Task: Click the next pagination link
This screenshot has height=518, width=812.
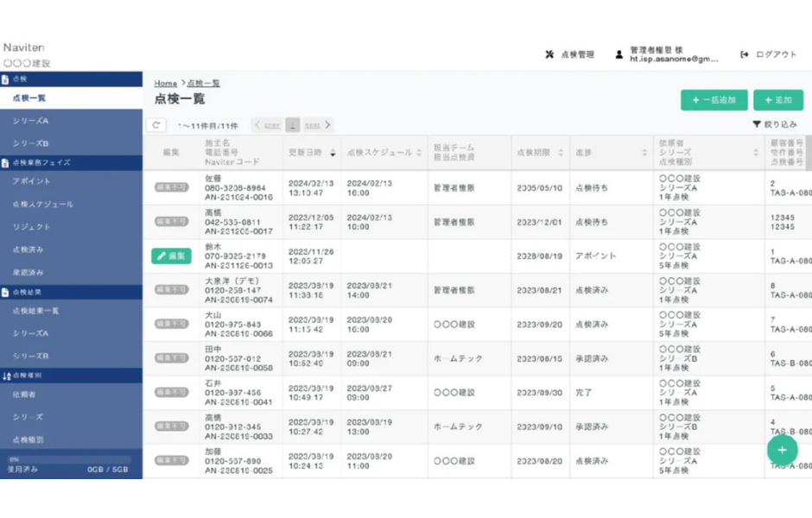Action: click(312, 125)
